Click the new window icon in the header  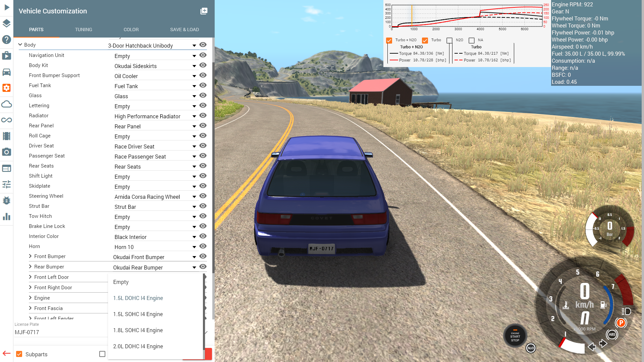[x=204, y=11]
